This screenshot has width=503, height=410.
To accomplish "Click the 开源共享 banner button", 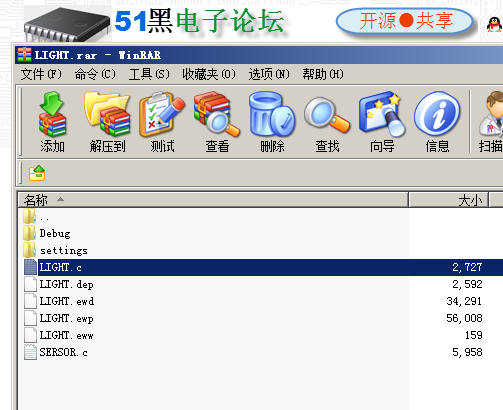I will click(405, 21).
